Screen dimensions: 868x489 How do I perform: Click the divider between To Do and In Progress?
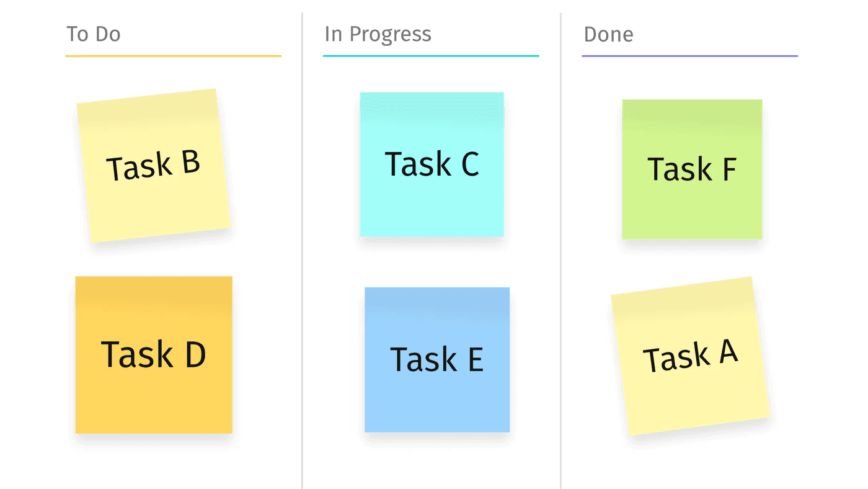tap(302, 248)
